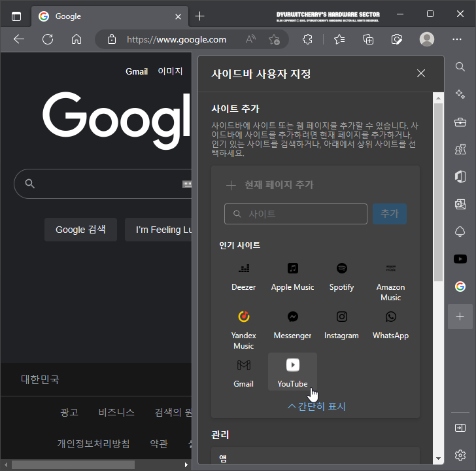
Task: Open 약관 footer link
Action: coord(159,444)
